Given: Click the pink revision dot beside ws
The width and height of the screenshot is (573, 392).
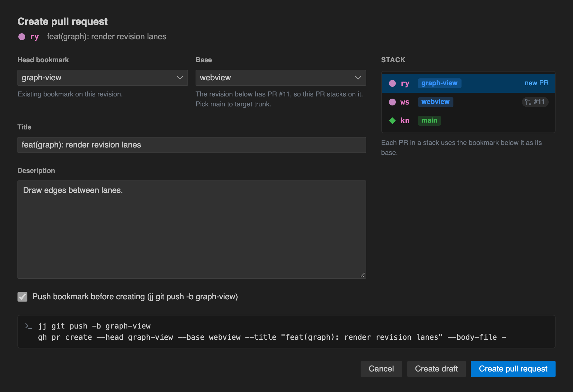Looking at the screenshot, I should pyautogui.click(x=392, y=102).
